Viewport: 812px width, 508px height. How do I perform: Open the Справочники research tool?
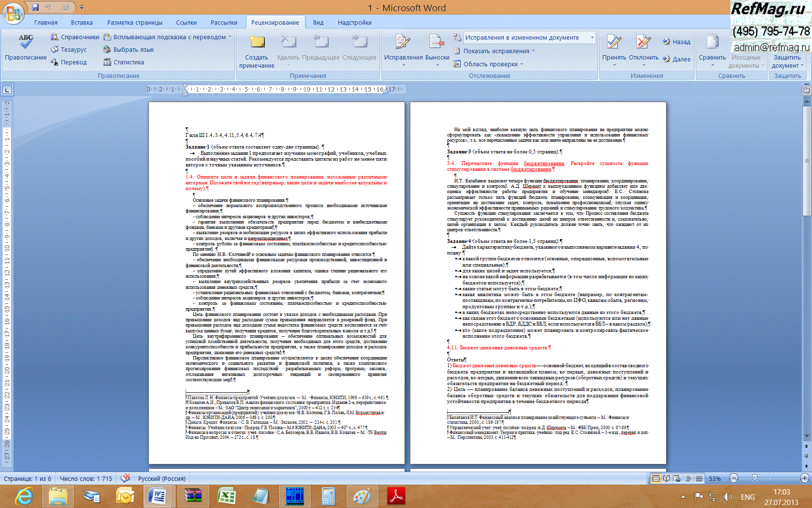click(x=75, y=37)
